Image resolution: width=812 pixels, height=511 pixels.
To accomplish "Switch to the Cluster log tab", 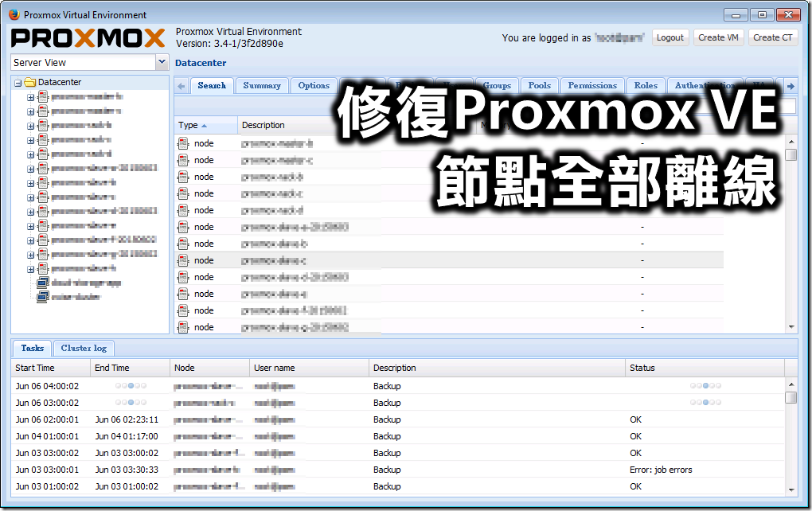I will pyautogui.click(x=84, y=349).
